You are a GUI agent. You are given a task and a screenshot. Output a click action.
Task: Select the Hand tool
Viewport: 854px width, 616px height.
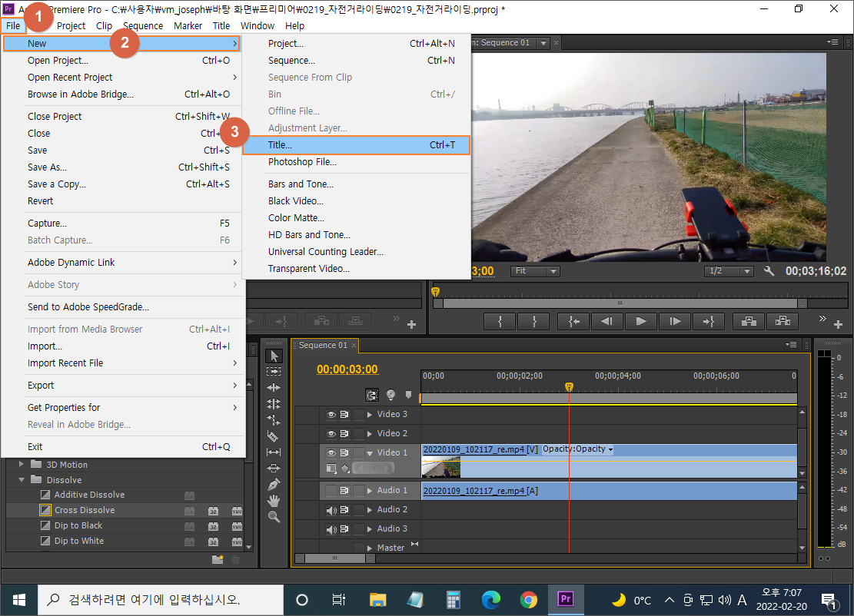[274, 501]
